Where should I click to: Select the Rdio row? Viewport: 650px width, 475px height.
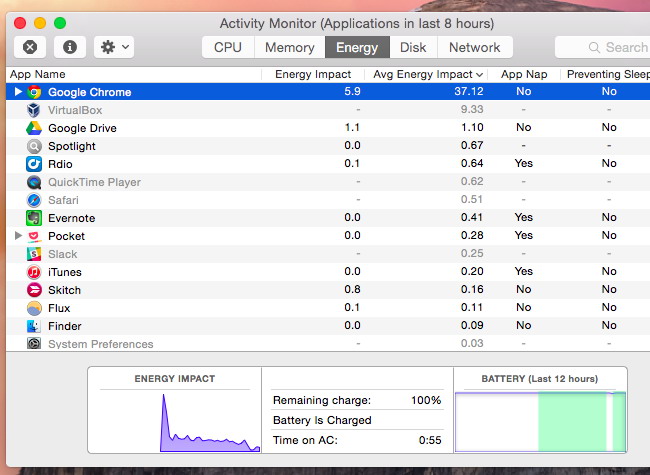328,164
